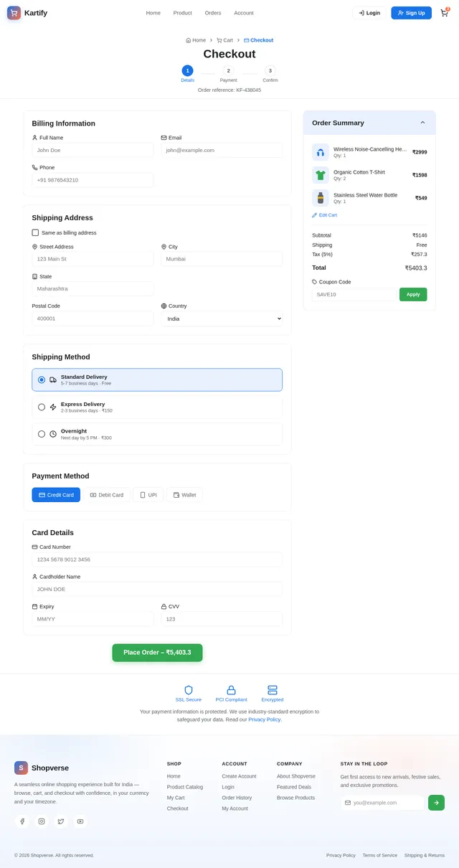
Task: Open the Twitter social icon in footer
Action: click(x=61, y=821)
